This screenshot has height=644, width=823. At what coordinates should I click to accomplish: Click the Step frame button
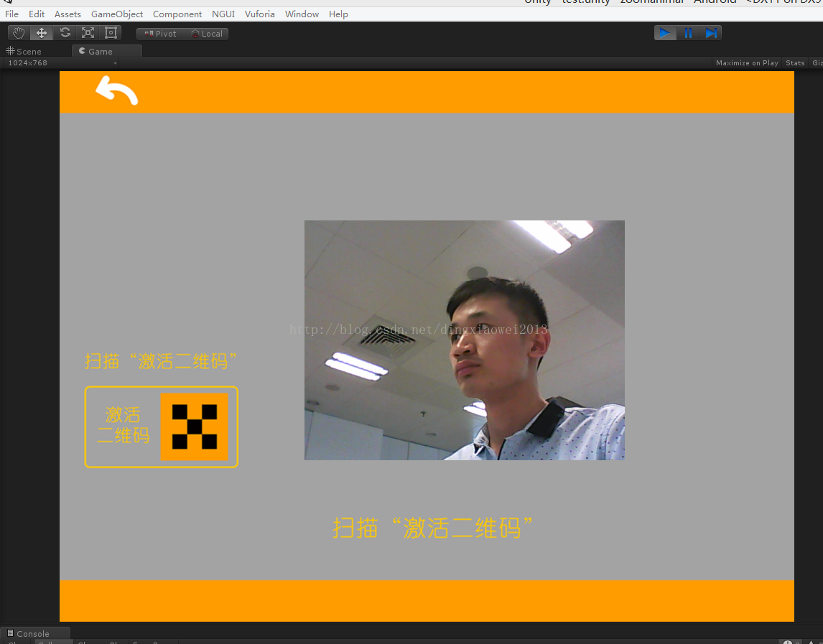(711, 33)
